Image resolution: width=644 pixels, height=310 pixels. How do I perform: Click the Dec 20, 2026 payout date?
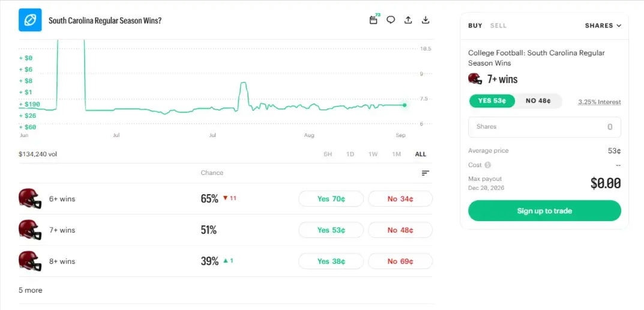point(486,188)
